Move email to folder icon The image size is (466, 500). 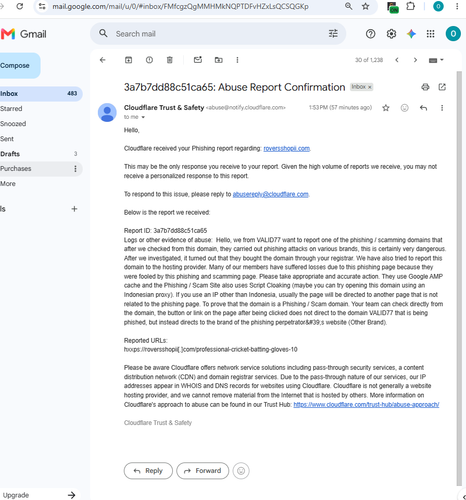pyautogui.click(x=219, y=60)
